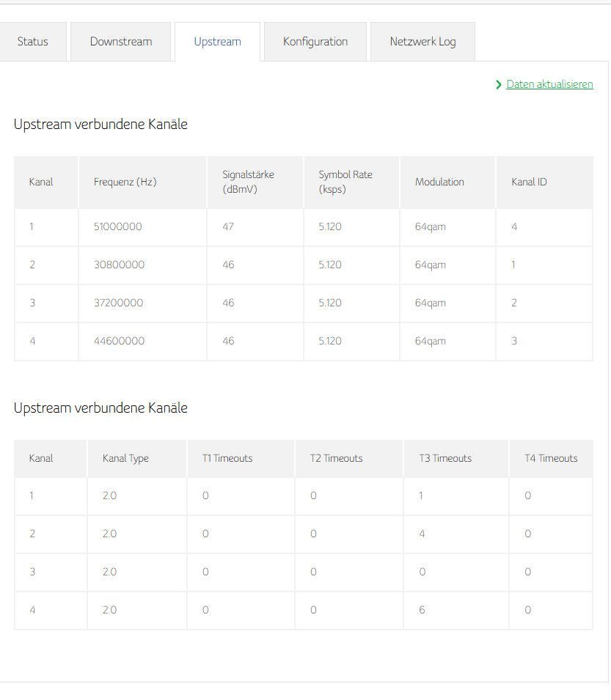The image size is (611, 700).
Task: Click the green refresh arrow icon
Action: (x=499, y=85)
